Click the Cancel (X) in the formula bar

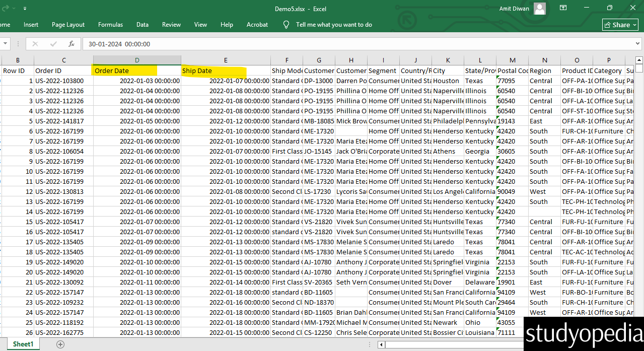pos(34,44)
